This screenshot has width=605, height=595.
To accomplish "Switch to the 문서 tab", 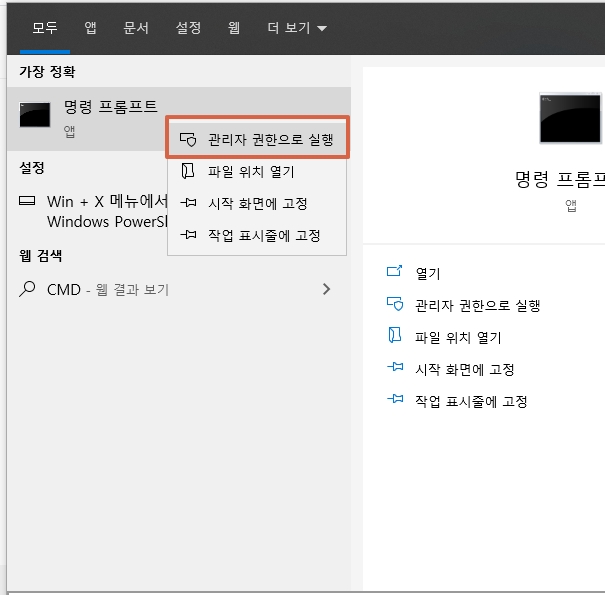I will 136,28.
